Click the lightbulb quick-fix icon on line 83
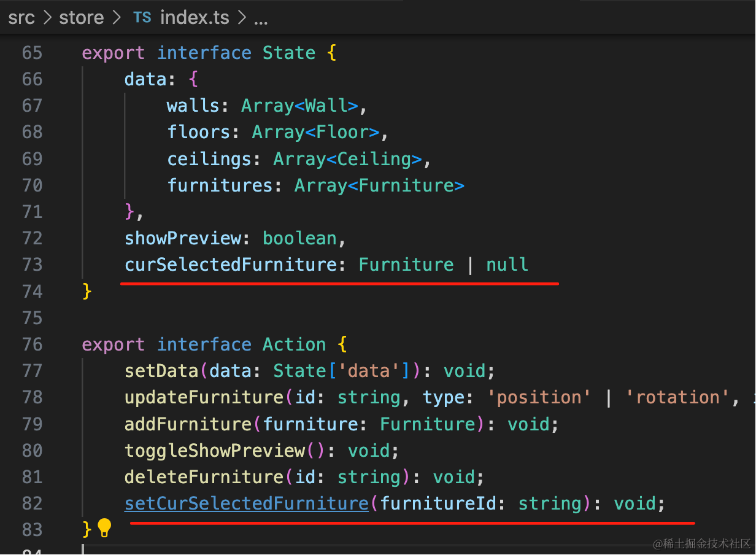756x555 pixels. 104,527
